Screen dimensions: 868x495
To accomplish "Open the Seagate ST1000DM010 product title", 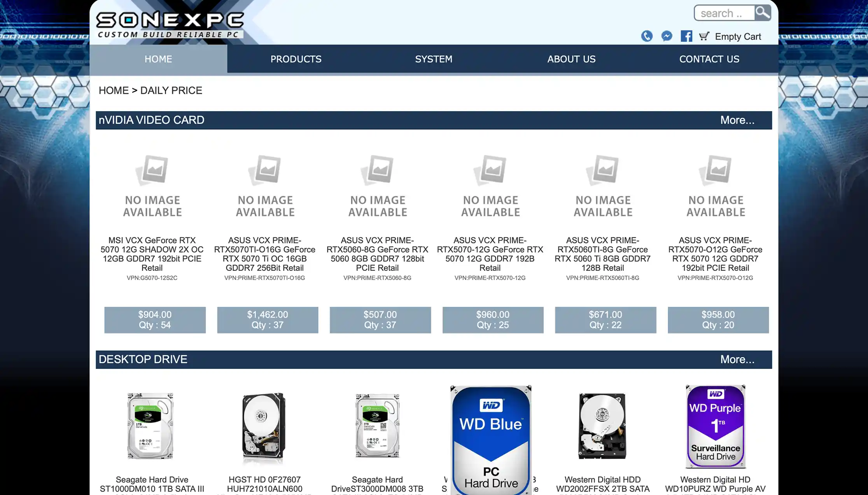I will click(x=152, y=485).
